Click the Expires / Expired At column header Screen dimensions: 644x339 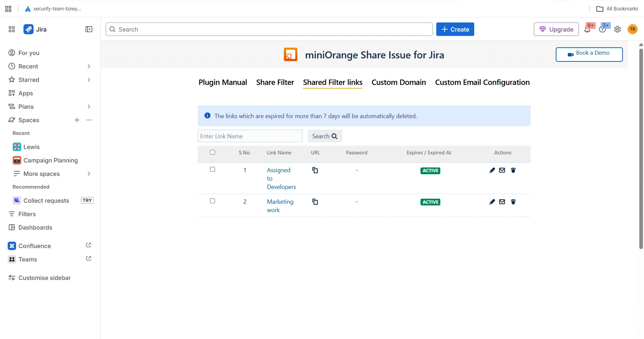point(429,153)
